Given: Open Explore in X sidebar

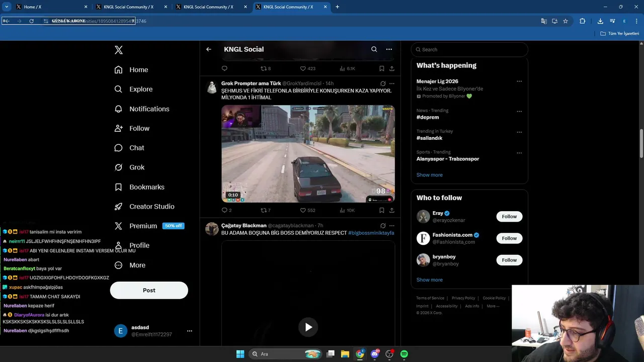Looking at the screenshot, I should point(133,89).
